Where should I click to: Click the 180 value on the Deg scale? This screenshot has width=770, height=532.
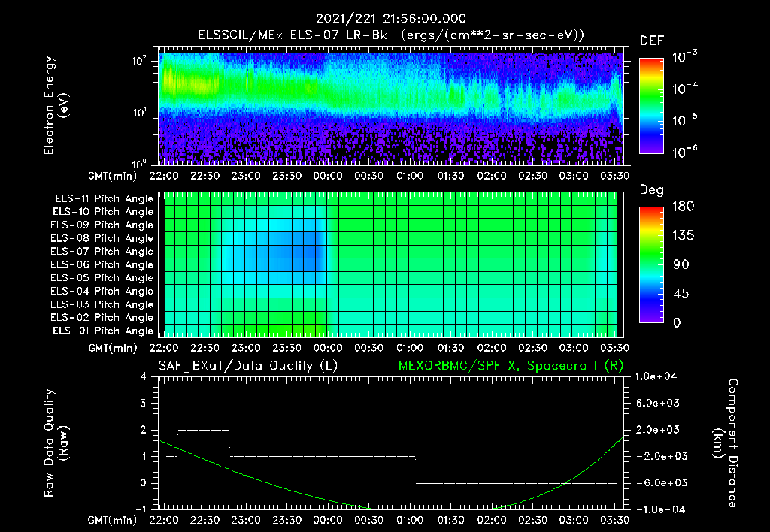point(684,207)
